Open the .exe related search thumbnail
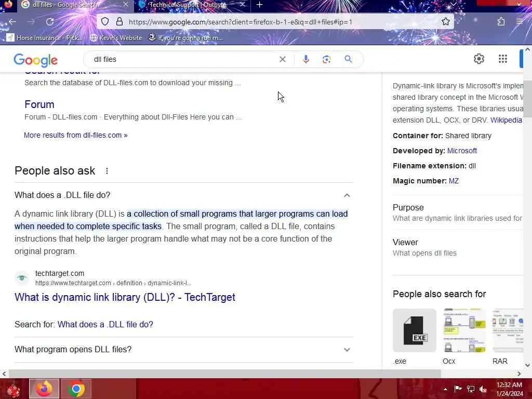 (x=414, y=330)
